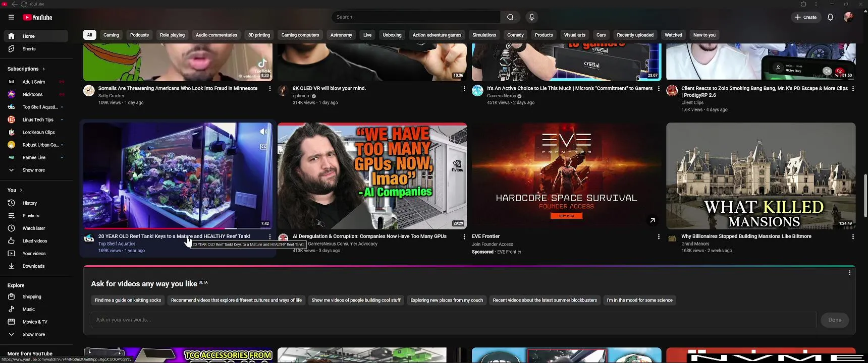Select the All filter chip
The height and width of the screenshot is (363, 868).
click(89, 35)
